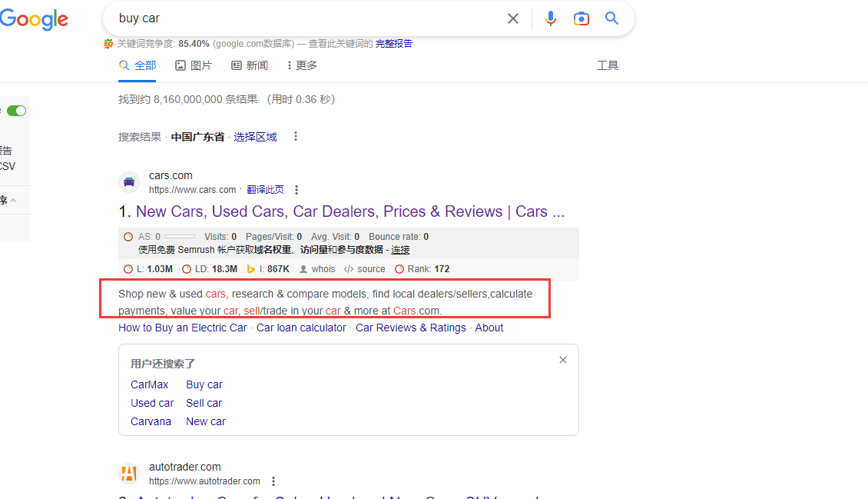Click the Rank: 172 value
The height and width of the screenshot is (499, 868).
429,269
